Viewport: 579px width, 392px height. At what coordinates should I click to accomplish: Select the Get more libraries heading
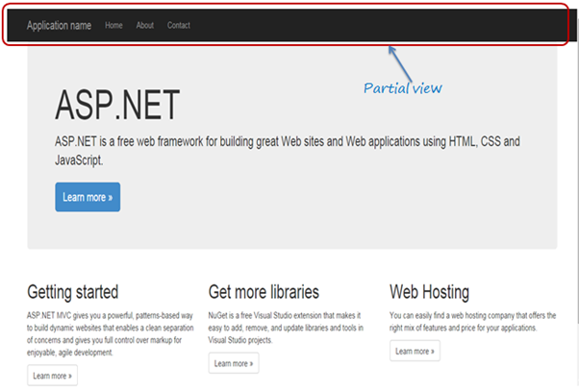pyautogui.click(x=264, y=291)
